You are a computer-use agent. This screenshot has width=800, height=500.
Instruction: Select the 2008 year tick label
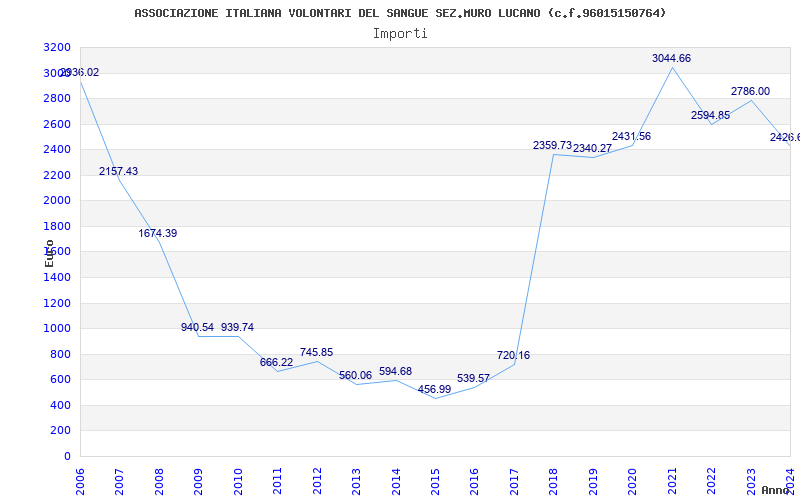pyautogui.click(x=159, y=482)
